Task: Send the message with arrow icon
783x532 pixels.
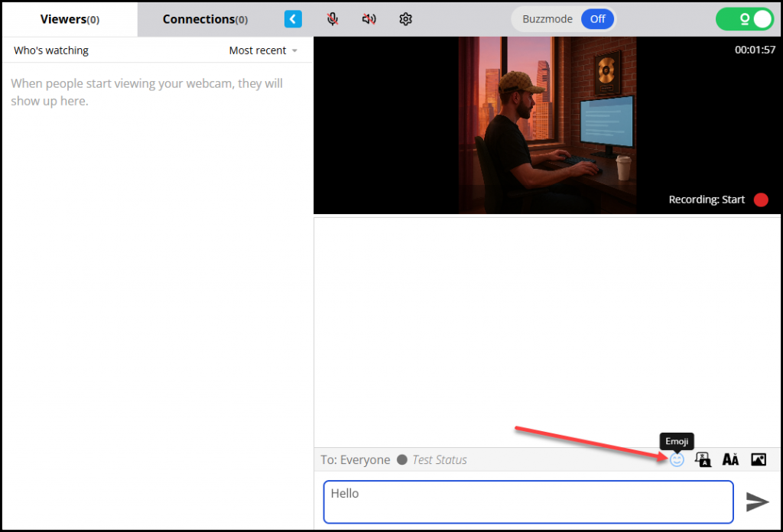Action: (757, 501)
